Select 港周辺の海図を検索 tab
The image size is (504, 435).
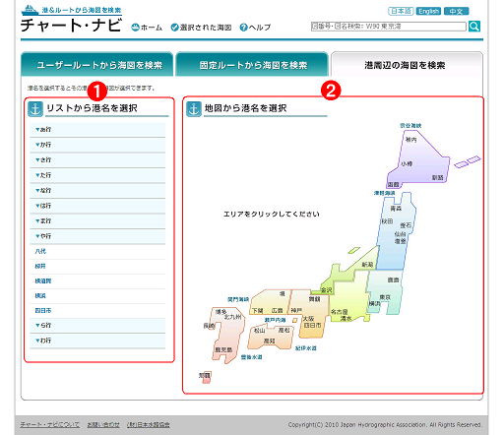[407, 65]
